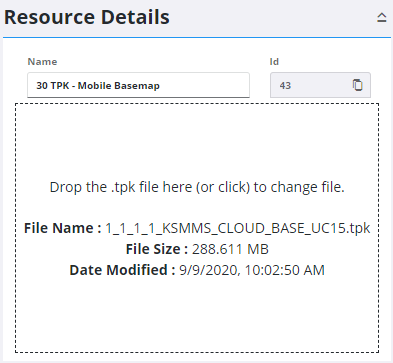Click the '30 TPK - Mobile Basemap' text
This screenshot has height=363, width=393.
[x=98, y=86]
